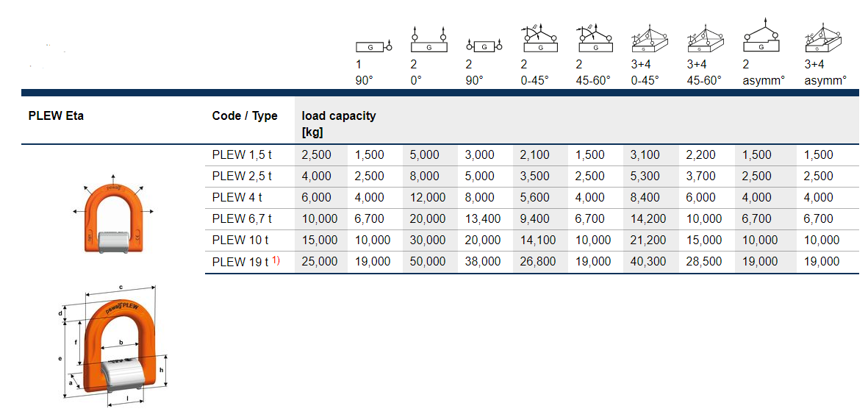Select the two-leg 90° side-mount diagram icon
Image resolution: width=868 pixels, height=417 pixels.
[484, 46]
